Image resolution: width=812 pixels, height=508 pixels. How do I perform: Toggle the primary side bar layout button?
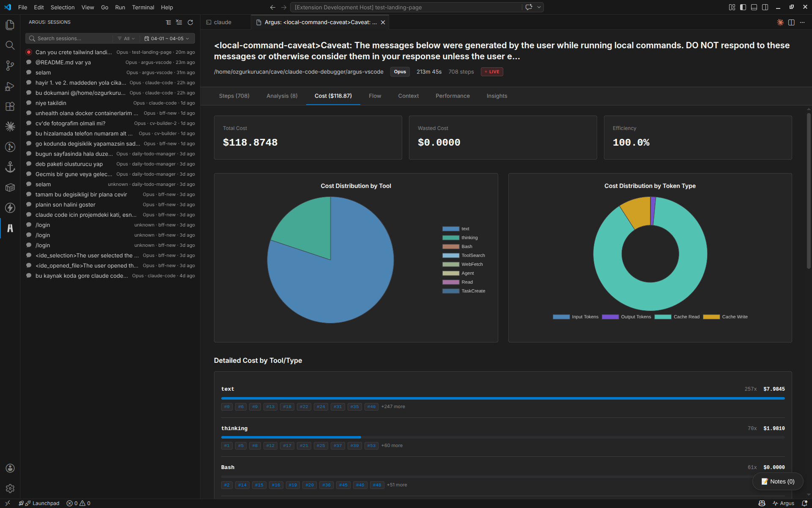(x=743, y=7)
